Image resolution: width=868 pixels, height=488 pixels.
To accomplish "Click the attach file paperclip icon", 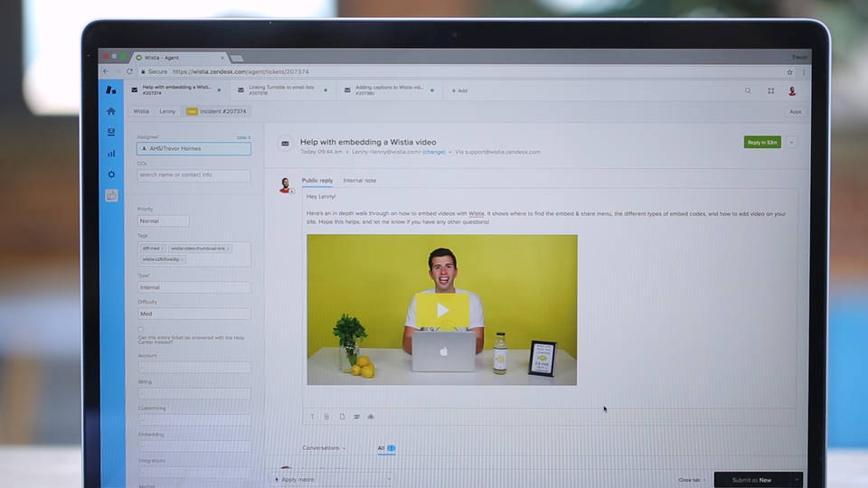I will (326, 417).
